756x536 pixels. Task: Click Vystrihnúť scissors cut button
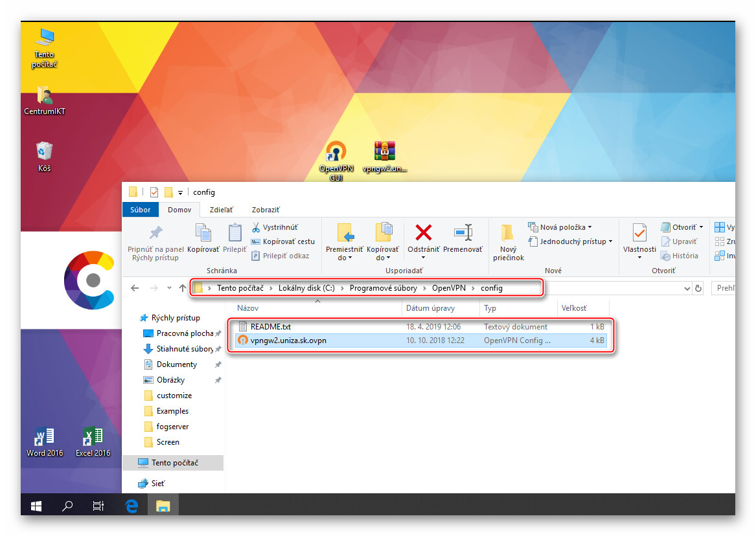(275, 227)
